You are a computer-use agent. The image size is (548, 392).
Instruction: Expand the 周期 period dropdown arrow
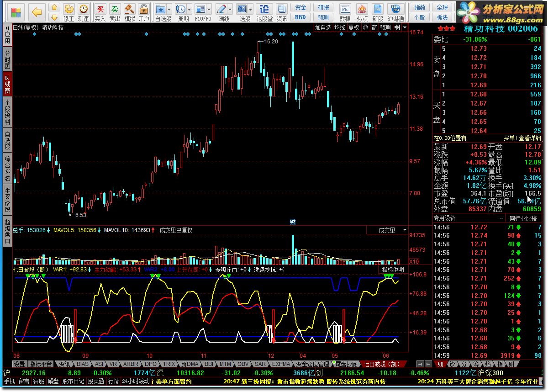pyautogui.click(x=190, y=9)
